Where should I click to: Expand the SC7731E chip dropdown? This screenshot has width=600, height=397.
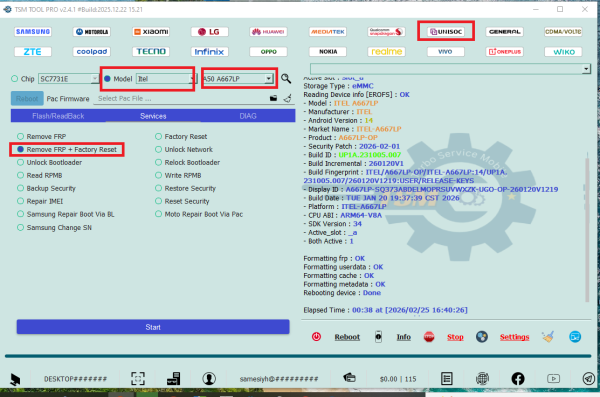pos(95,78)
